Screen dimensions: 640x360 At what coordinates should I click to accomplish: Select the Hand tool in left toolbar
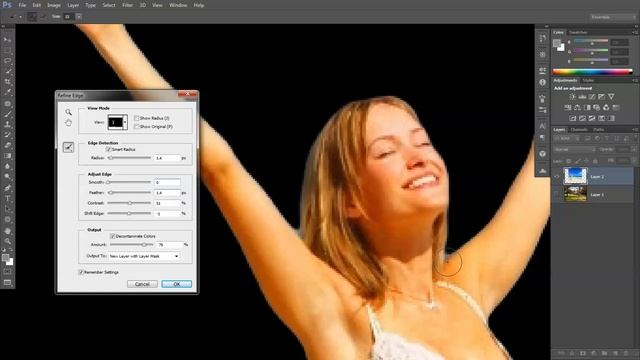pyautogui.click(x=7, y=231)
